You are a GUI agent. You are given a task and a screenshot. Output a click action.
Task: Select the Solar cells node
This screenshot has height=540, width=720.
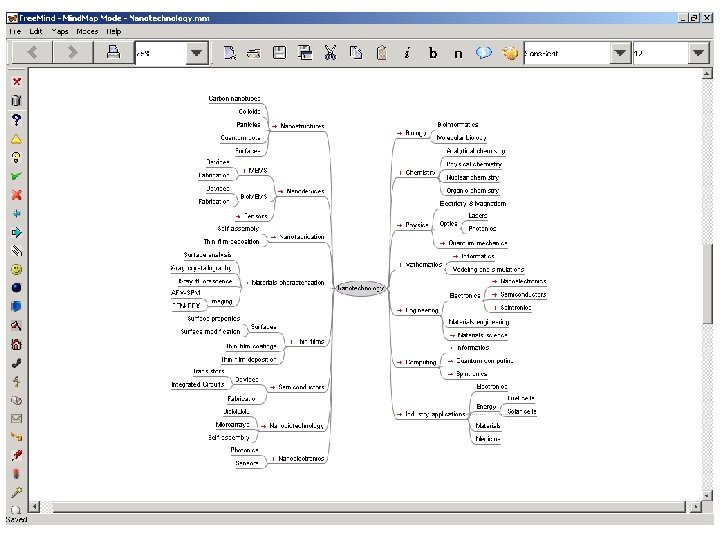pyautogui.click(x=522, y=411)
